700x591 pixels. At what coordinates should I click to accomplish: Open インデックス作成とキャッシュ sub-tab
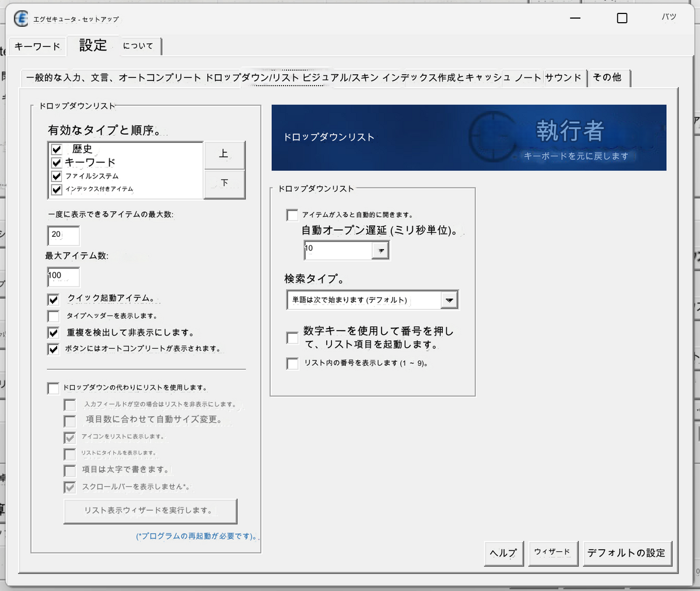tap(447, 78)
